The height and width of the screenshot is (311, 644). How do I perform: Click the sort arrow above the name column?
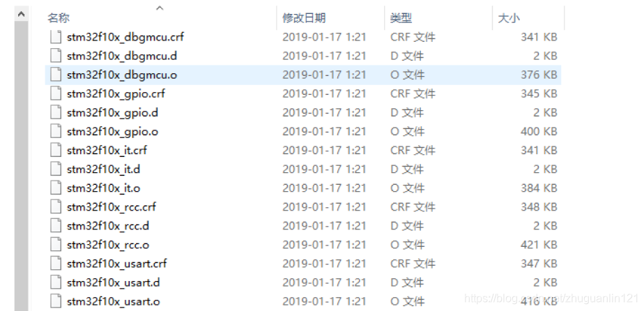(x=160, y=8)
